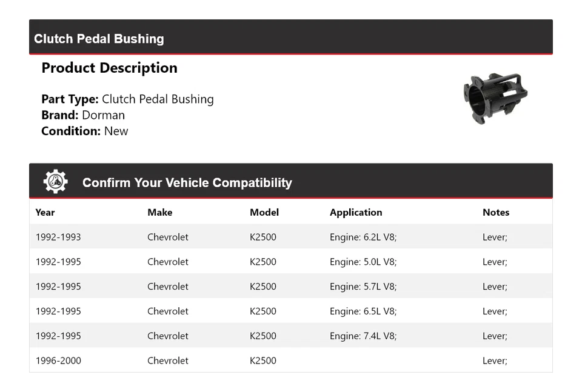Select the Engine: 5.0L V8 cell
The height and width of the screenshot is (392, 582).
coord(363,262)
